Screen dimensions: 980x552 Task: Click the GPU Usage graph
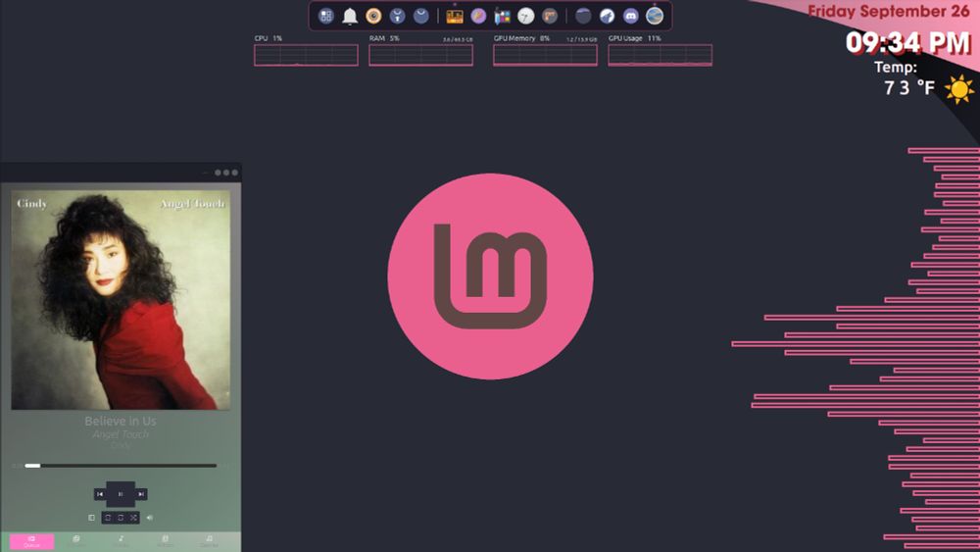[660, 55]
